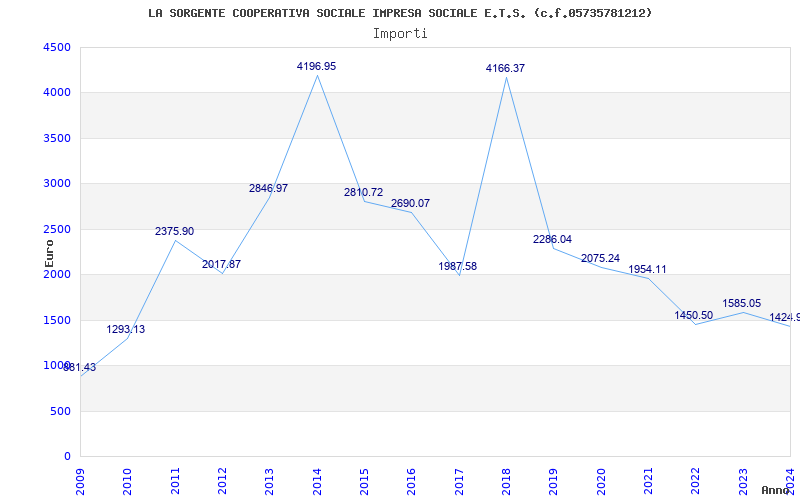Click the LA SORGENTE COOPERATIVA chart title
This screenshot has height=500, width=800.
click(400, 13)
